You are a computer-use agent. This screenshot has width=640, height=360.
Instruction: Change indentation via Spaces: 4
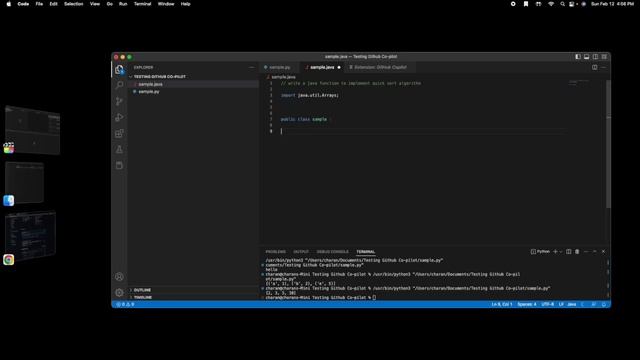(x=527, y=304)
